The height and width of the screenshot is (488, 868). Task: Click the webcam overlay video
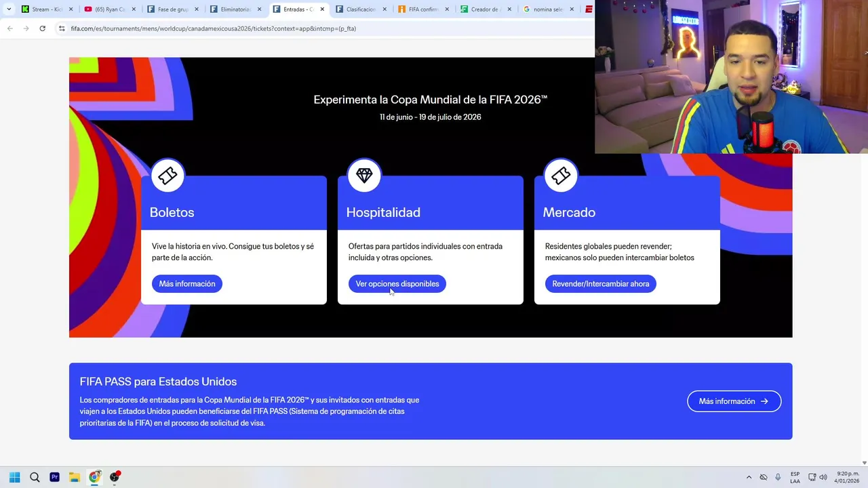(x=731, y=77)
